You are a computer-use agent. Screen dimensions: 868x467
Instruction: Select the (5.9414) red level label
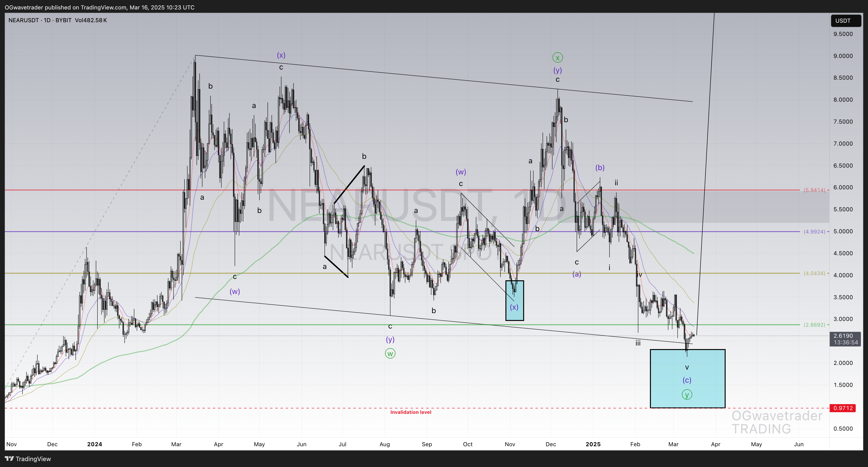[814, 190]
